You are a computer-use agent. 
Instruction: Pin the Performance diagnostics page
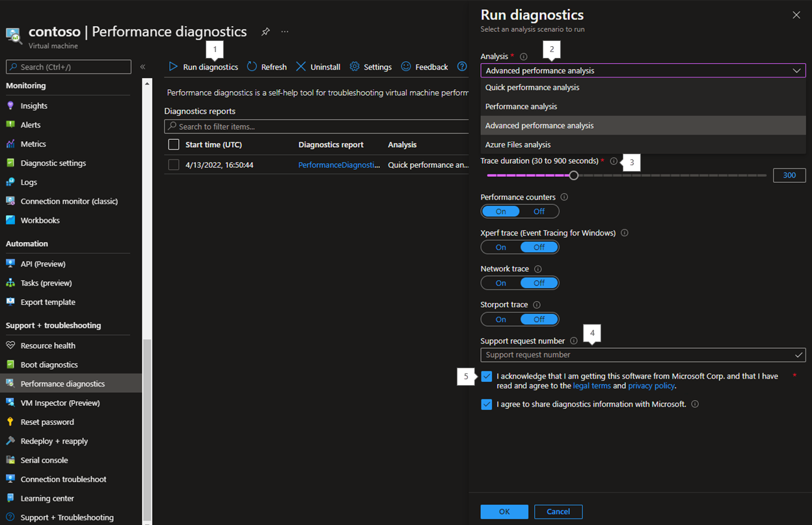265,32
